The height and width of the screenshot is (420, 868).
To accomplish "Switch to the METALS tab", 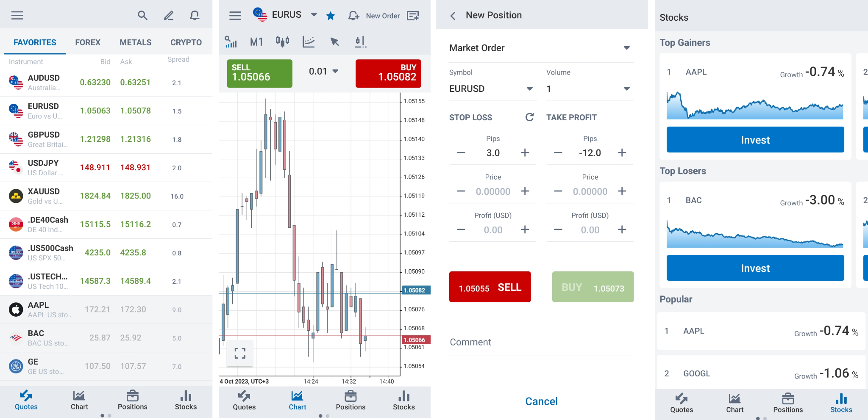I will point(135,42).
